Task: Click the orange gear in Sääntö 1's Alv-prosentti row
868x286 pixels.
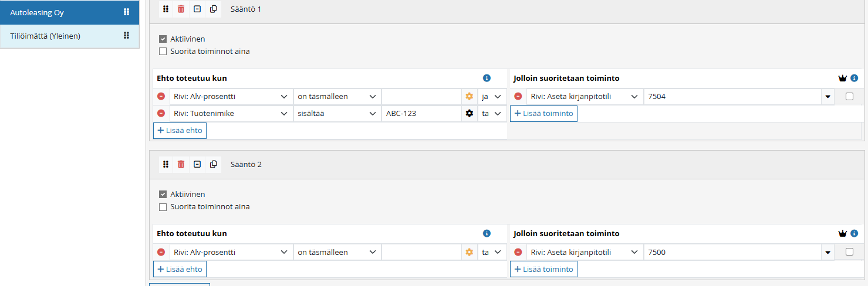Action: coord(469,97)
